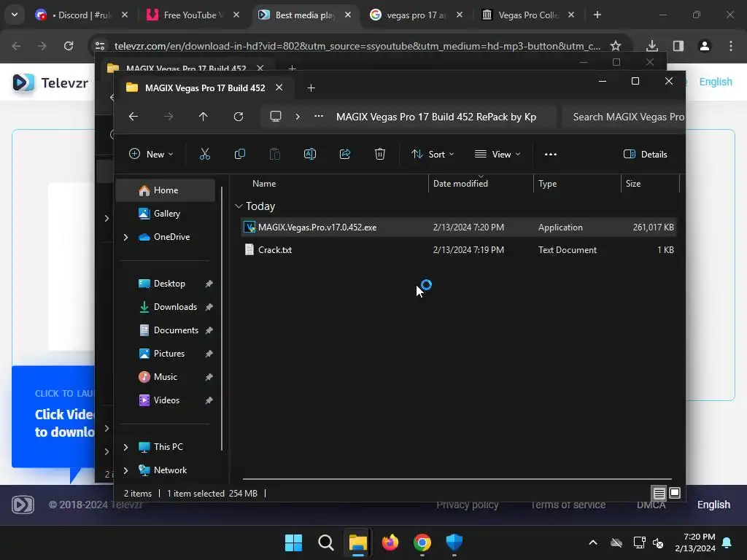This screenshot has height=560, width=747.
Task: Toggle Chrome side panel icon
Action: point(678,46)
